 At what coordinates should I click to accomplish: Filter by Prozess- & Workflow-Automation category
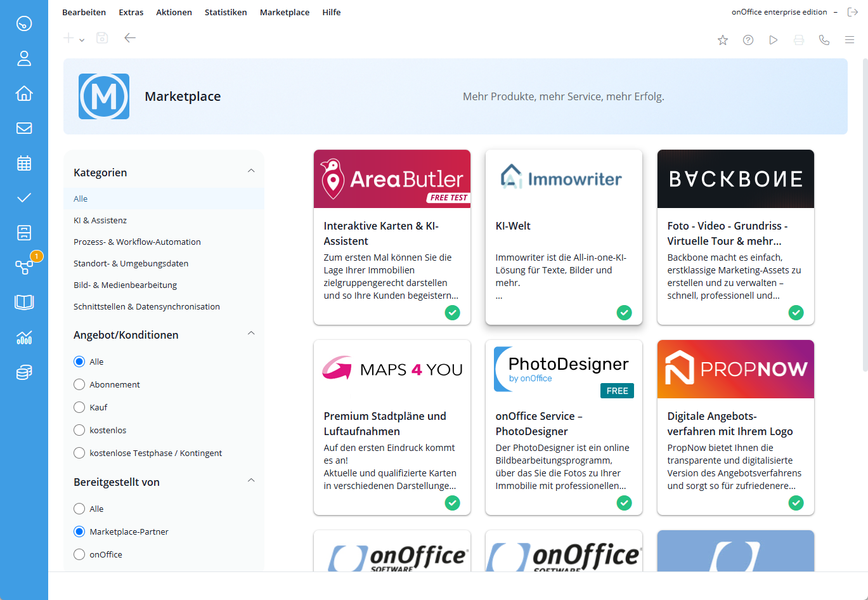(x=164, y=242)
